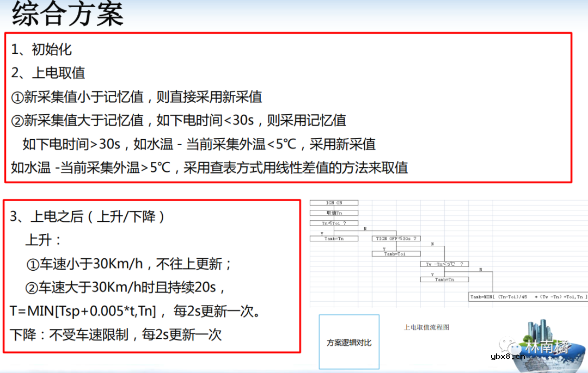
Task: Click the Taab=MIN formula box at flowchart end
Action: point(527,296)
